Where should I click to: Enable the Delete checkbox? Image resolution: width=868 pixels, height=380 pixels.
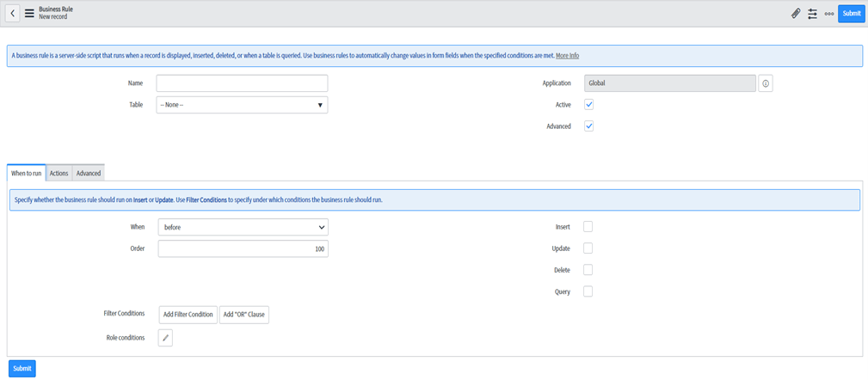click(588, 270)
